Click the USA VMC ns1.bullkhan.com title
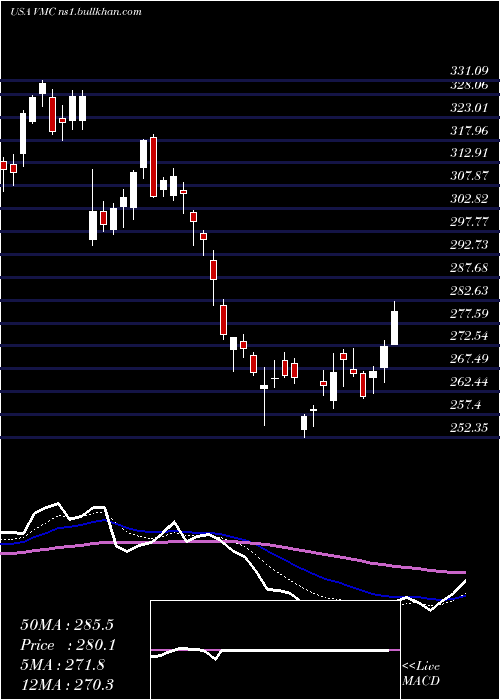This screenshot has height=700, width=500. (x=76, y=12)
